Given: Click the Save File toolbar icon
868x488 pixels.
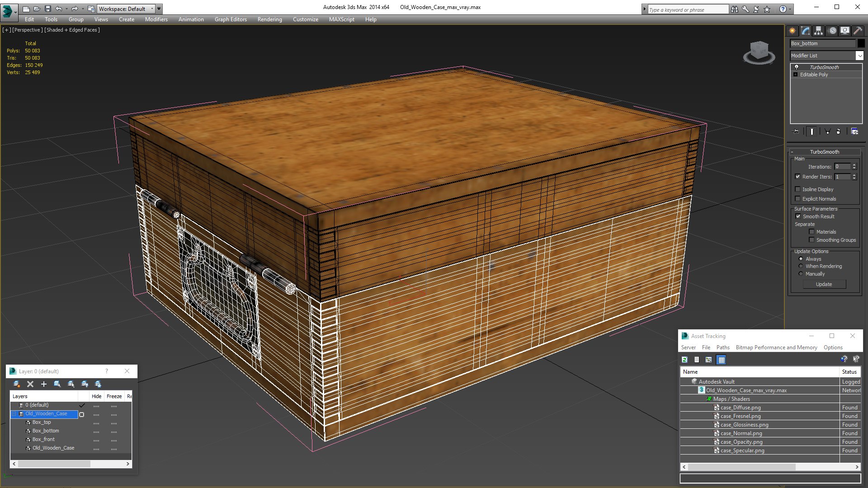Looking at the screenshot, I should coord(47,9).
